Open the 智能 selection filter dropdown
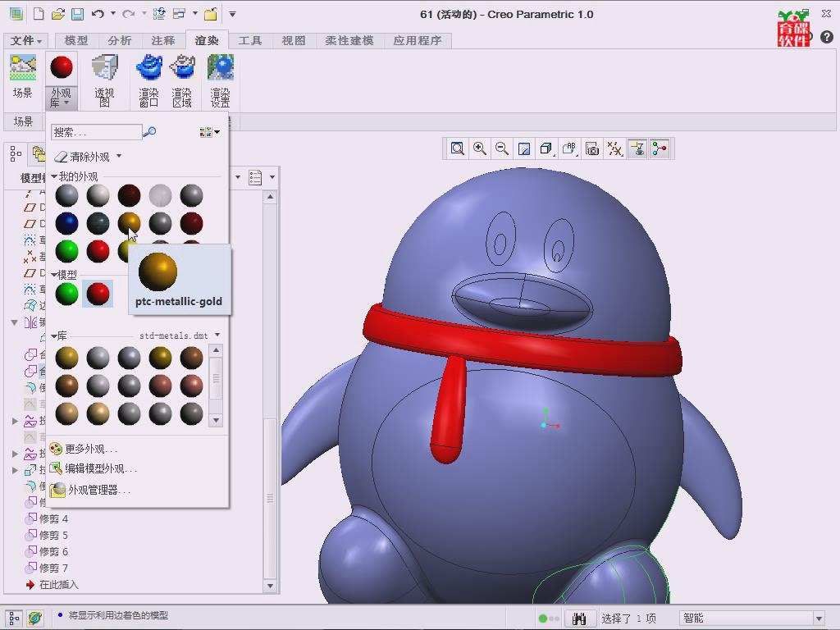This screenshot has height=630, width=840. point(819,619)
